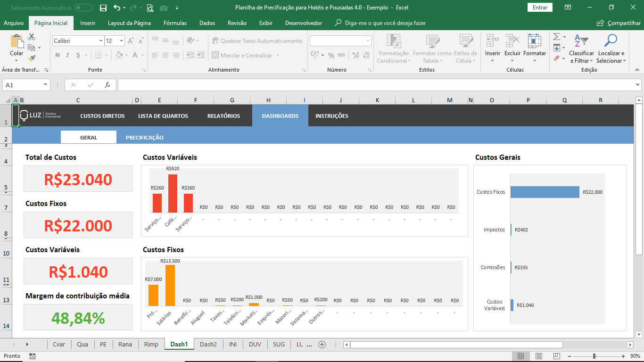Switch to the Dash2 sheet tab
The height and width of the screenshot is (362, 644).
[208, 345]
